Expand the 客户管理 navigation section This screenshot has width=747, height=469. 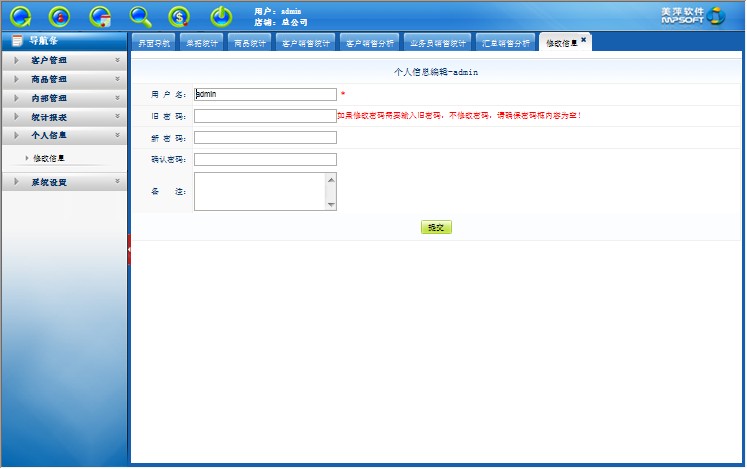(65, 61)
